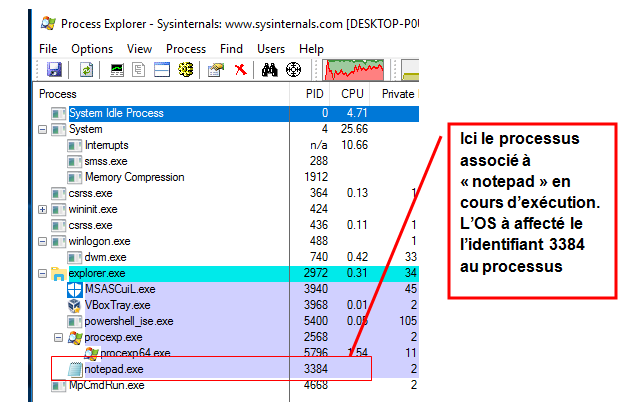Collapse the procexp.exe tree node
This screenshot has height=402, width=627.
[x=58, y=337]
